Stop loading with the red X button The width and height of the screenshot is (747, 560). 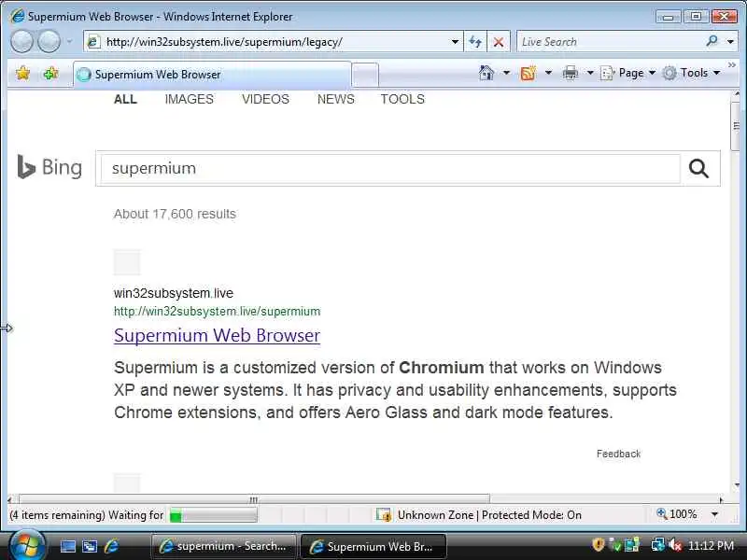tap(499, 42)
